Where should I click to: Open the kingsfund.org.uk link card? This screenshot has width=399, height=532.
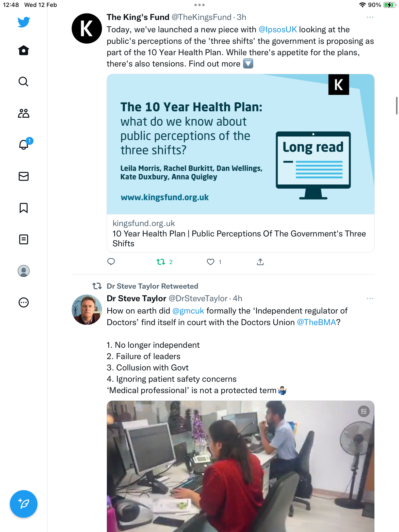(241, 163)
